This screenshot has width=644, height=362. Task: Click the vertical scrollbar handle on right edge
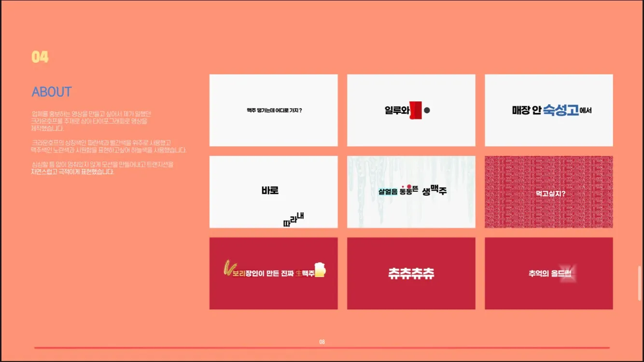click(x=640, y=283)
